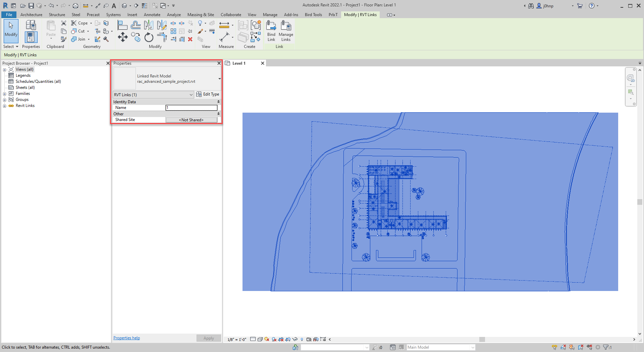The height and width of the screenshot is (352, 644).
Task: Expand the Revit Links branch in Project Browser
Action: (x=4, y=106)
